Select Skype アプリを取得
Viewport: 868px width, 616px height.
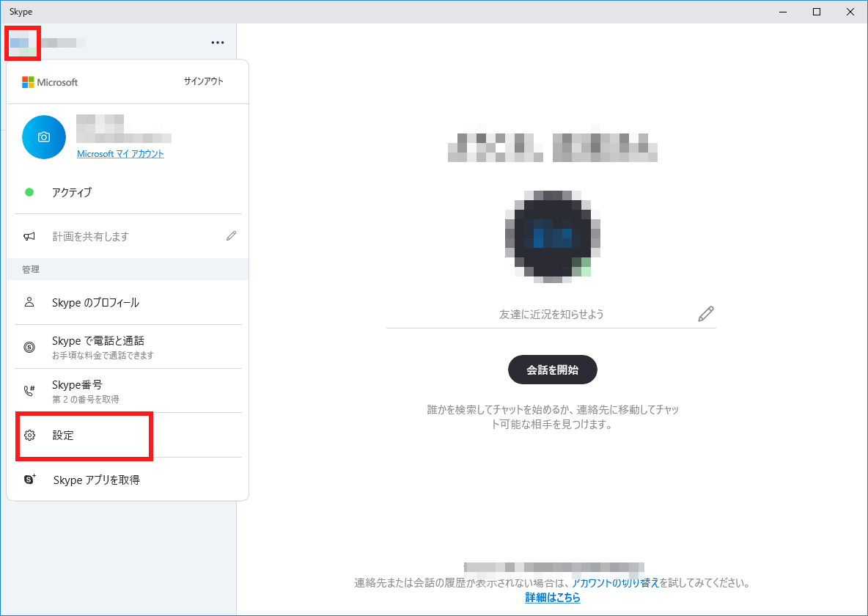click(x=128, y=480)
